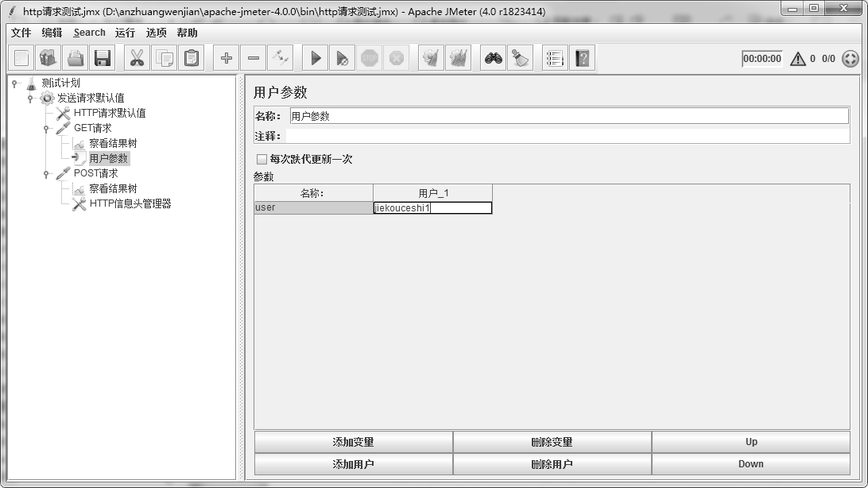868x488 pixels.
Task: Click the Clear All results icon
Action: (459, 58)
